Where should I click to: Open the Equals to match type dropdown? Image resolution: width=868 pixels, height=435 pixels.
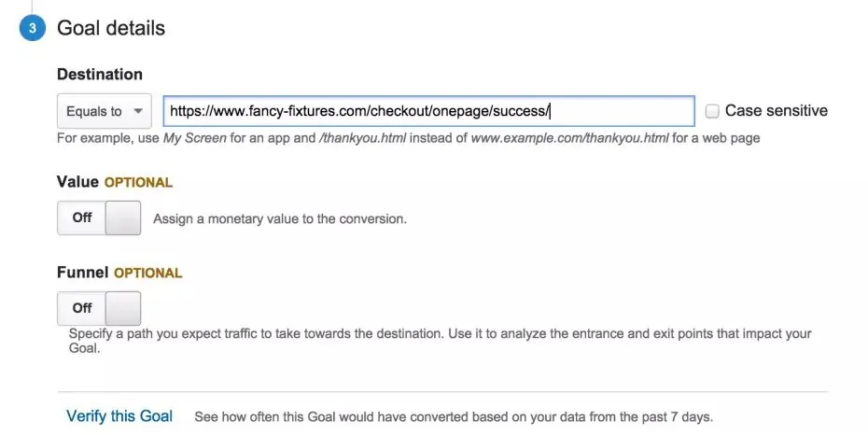(x=105, y=111)
